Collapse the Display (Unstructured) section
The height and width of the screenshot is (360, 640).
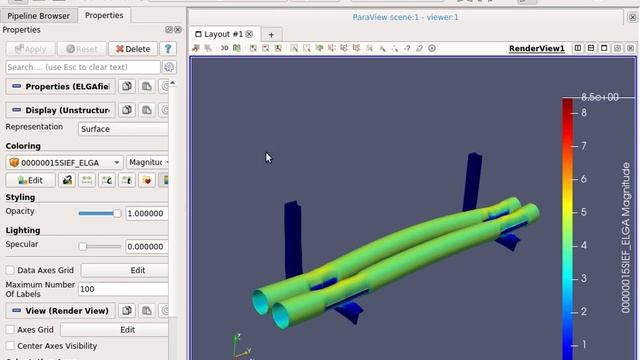[x=61, y=110]
